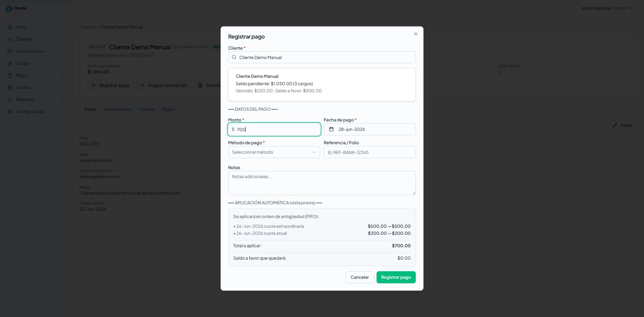Click the Cliente search field
Screen dimensions: 644x317
[x=322, y=57]
